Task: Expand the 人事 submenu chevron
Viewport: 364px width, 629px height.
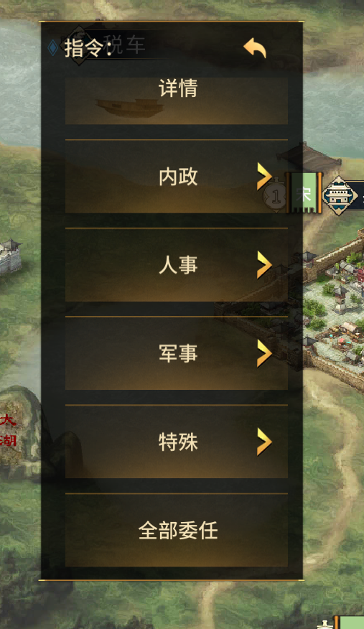Action: pyautogui.click(x=264, y=265)
